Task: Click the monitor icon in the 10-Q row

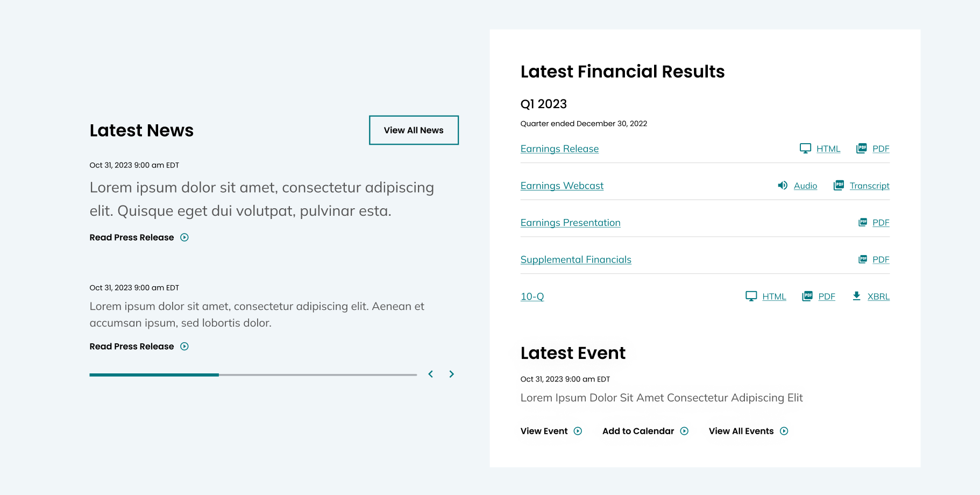Action: tap(751, 296)
